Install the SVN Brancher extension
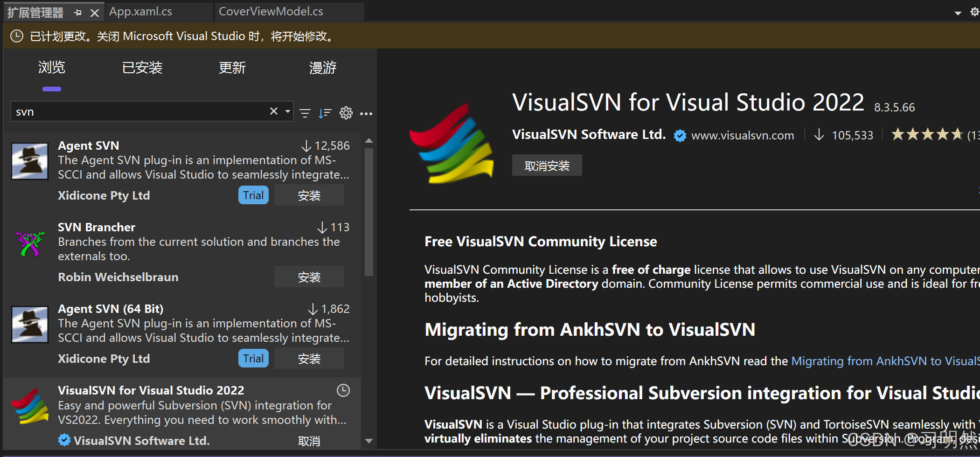This screenshot has width=980, height=457. [x=309, y=277]
